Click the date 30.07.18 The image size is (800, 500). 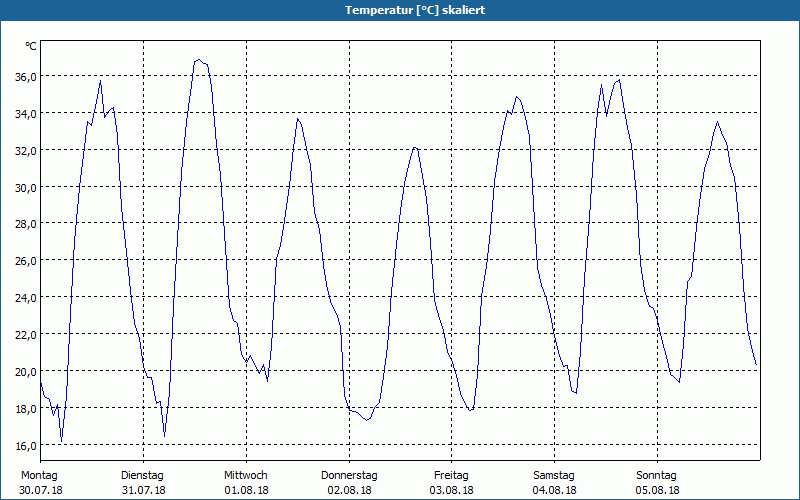coord(41,490)
